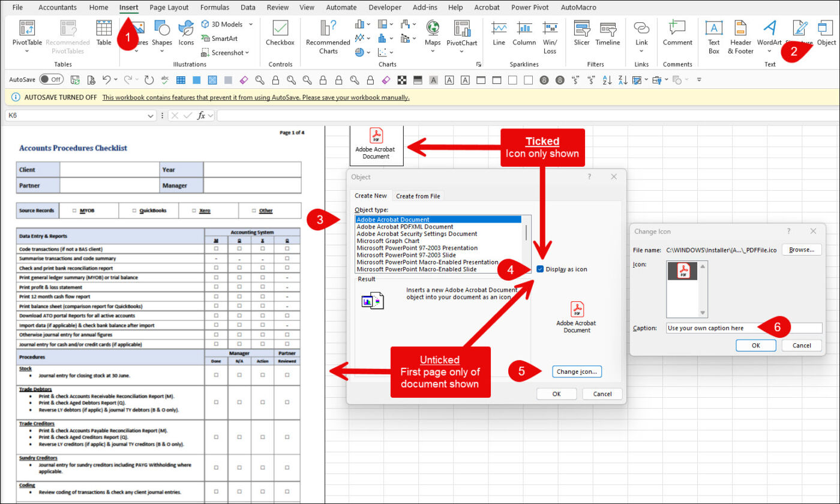Insert a Line sparkline
Viewport: 840px width, 504px height.
[x=499, y=33]
